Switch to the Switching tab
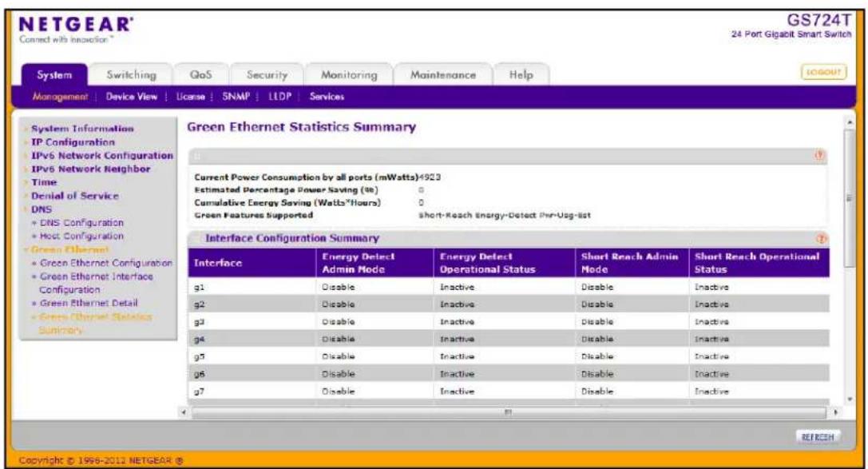The image size is (868, 469). [131, 75]
